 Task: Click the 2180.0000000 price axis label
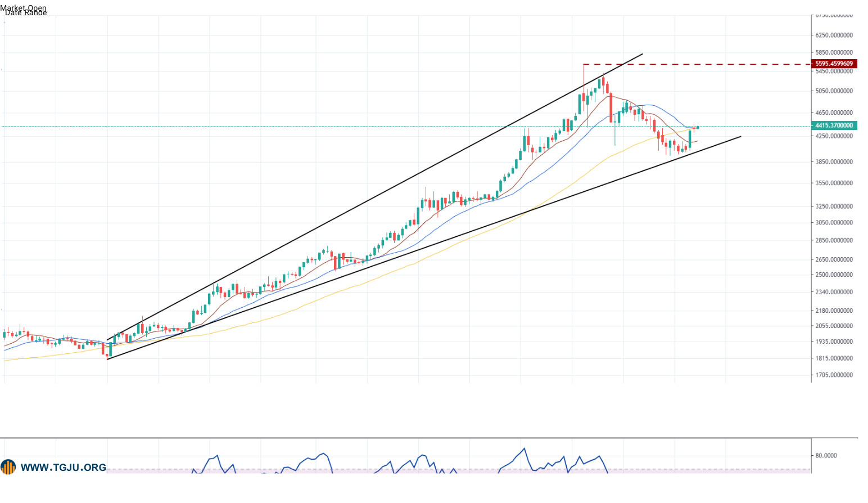(834, 311)
